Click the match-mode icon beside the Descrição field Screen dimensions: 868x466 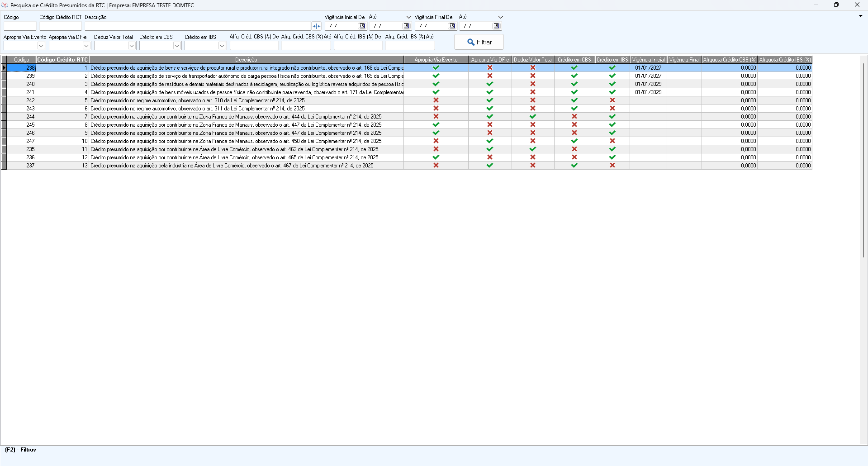[317, 26]
